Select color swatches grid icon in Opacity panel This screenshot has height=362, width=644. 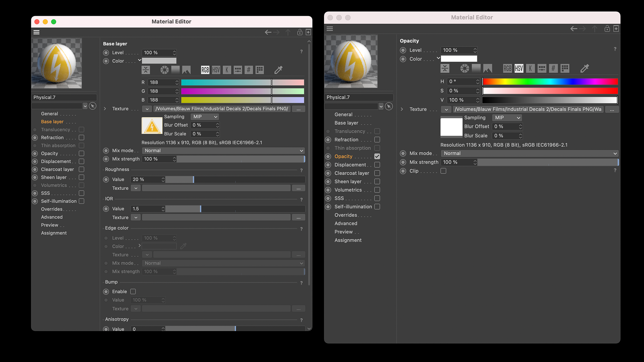[565, 68]
